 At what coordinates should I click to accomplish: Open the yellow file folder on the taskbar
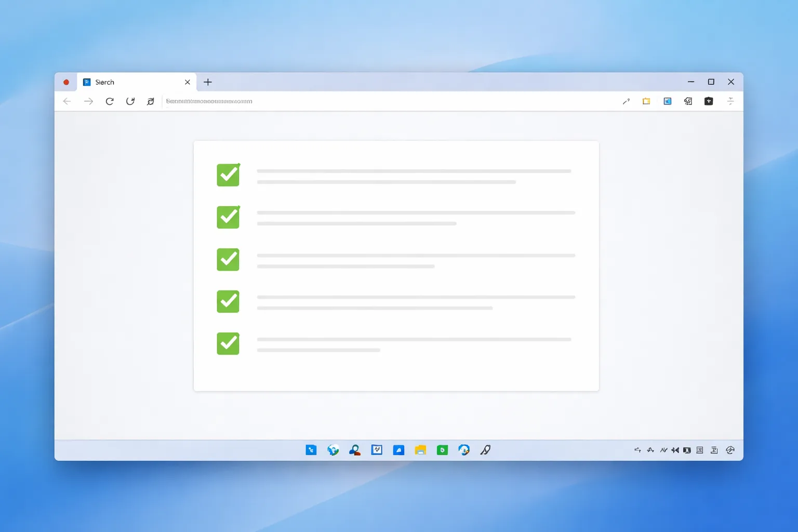pyautogui.click(x=420, y=450)
